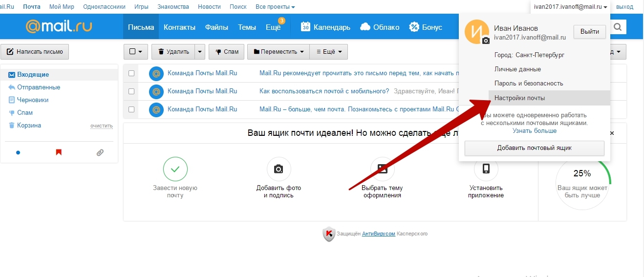Image resolution: width=644 pixels, height=277 pixels.
Task: Filter by red flag icon
Action: 59,152
